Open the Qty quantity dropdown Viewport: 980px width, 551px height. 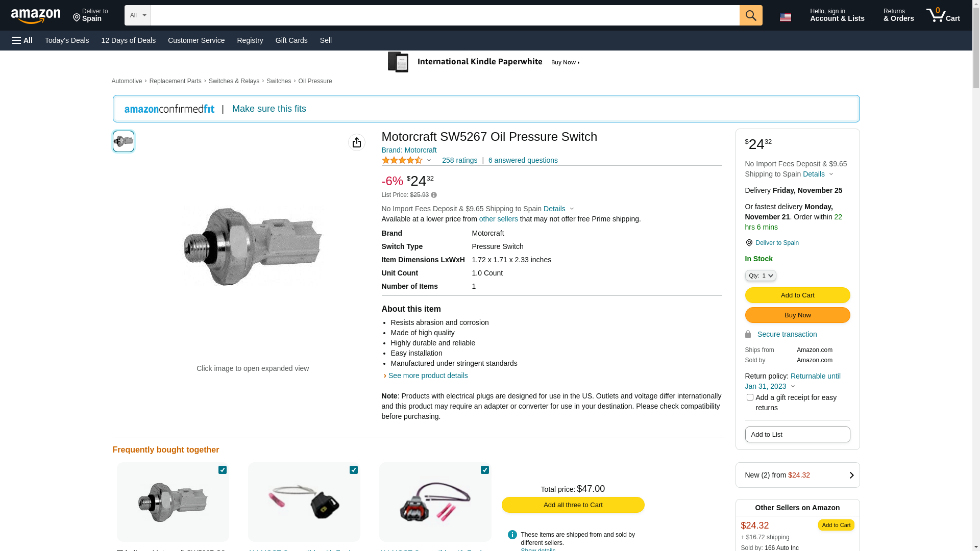[x=761, y=275]
